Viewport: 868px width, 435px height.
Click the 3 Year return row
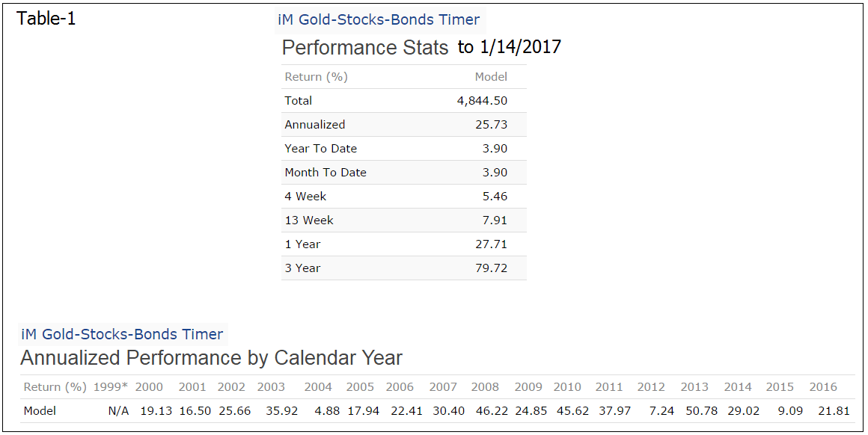click(x=404, y=268)
